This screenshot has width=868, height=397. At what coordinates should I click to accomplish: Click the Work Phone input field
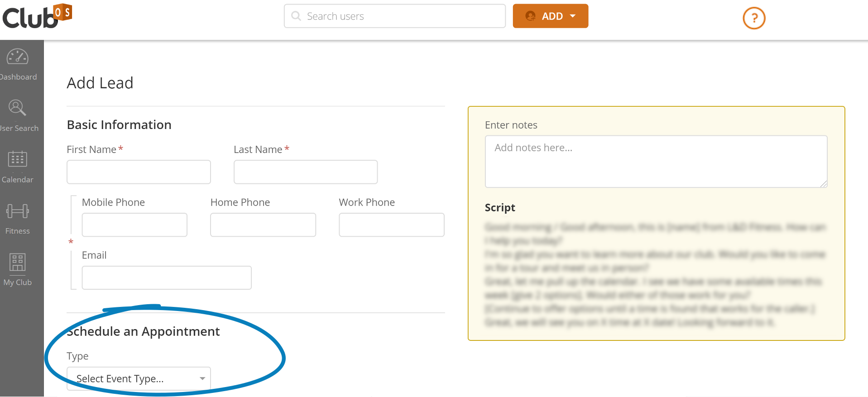coord(392,225)
